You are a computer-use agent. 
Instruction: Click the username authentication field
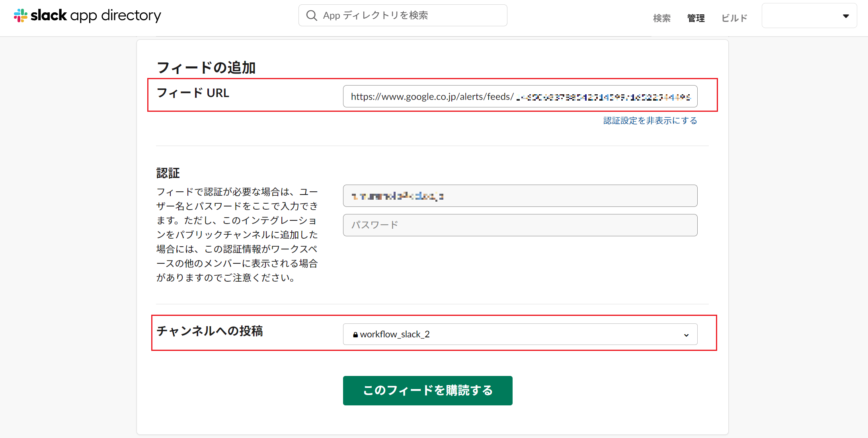[x=520, y=196]
